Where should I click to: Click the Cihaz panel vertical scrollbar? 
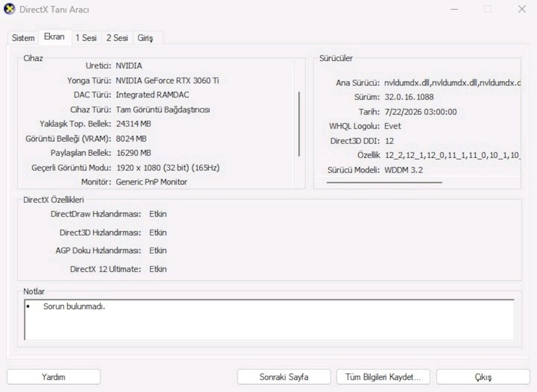click(x=299, y=124)
